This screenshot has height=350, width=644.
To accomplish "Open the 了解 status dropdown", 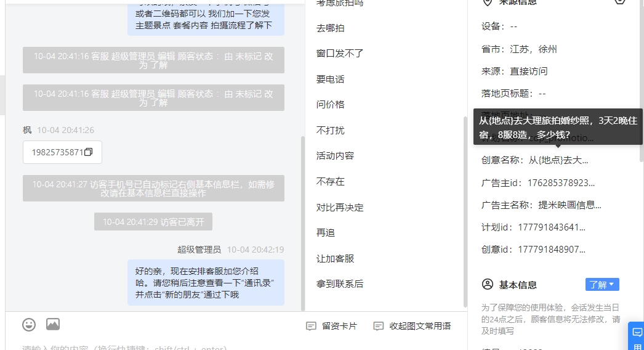I will [602, 285].
